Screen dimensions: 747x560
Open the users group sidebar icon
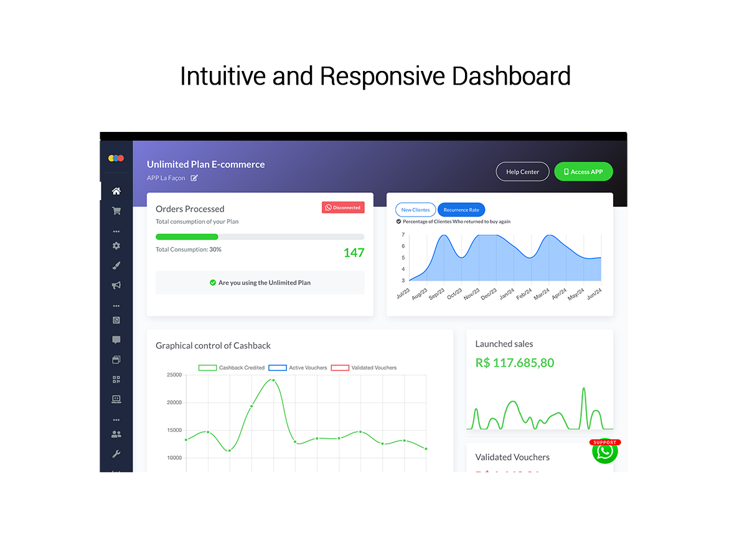pyautogui.click(x=116, y=434)
